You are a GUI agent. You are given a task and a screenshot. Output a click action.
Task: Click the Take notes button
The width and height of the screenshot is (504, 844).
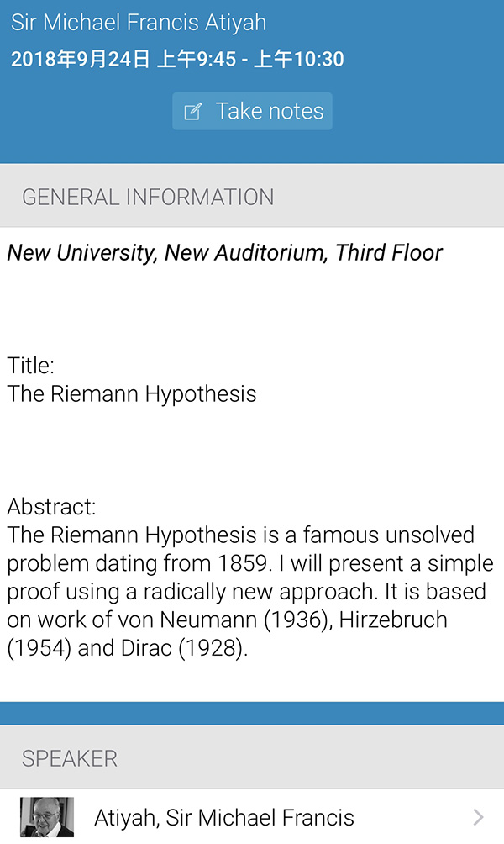click(x=252, y=112)
